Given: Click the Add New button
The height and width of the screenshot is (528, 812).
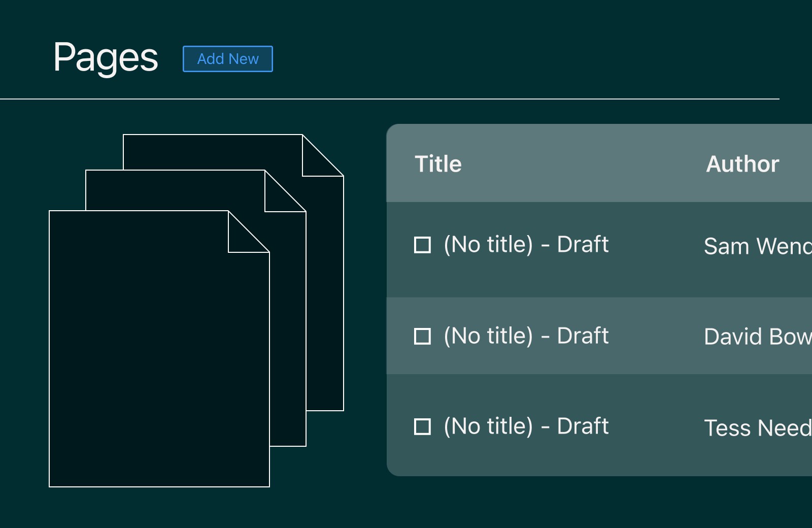Looking at the screenshot, I should [228, 59].
